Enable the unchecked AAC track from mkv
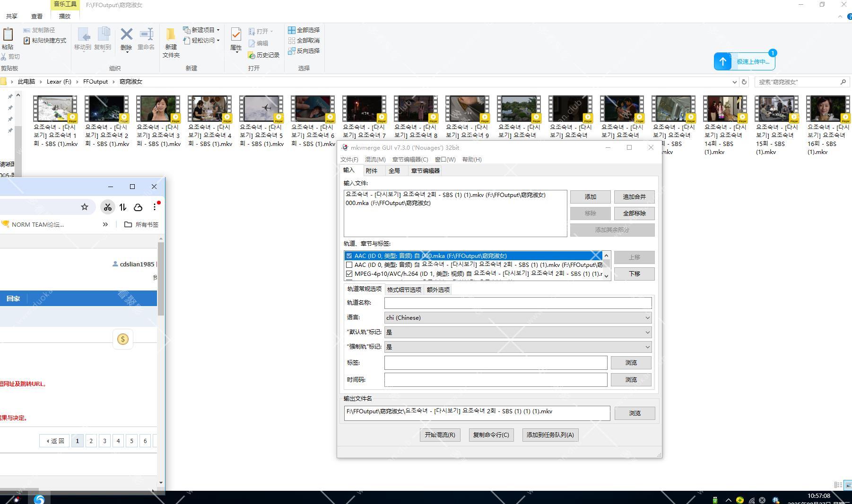Screen dimensions: 852x504 (x=349, y=265)
